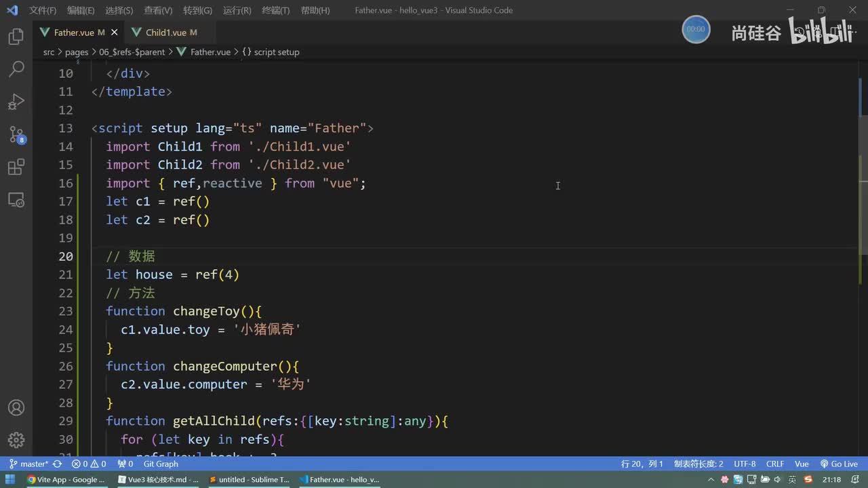Click the forwarded ports indicator showing 0

click(125, 464)
